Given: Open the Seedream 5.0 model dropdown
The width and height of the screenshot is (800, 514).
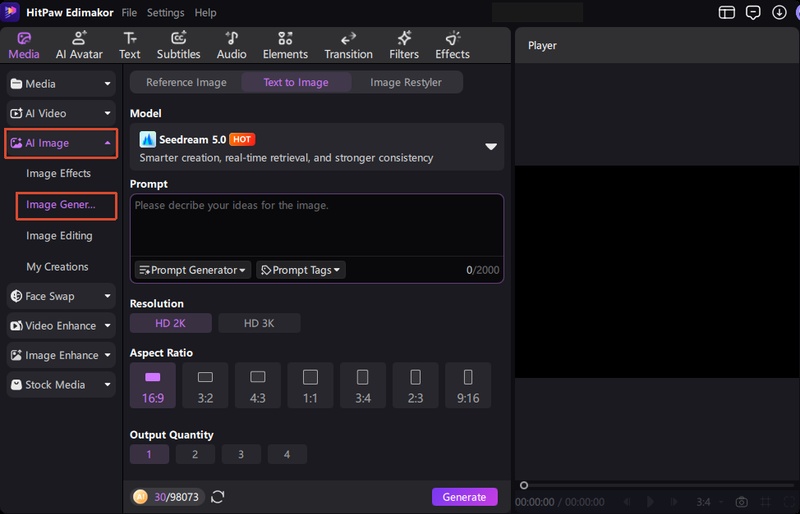Looking at the screenshot, I should coord(491,146).
